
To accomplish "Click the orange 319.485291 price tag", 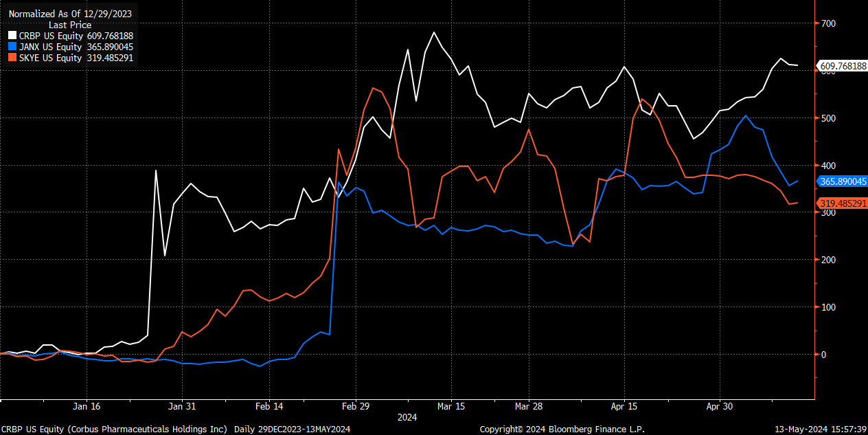I will [x=841, y=203].
